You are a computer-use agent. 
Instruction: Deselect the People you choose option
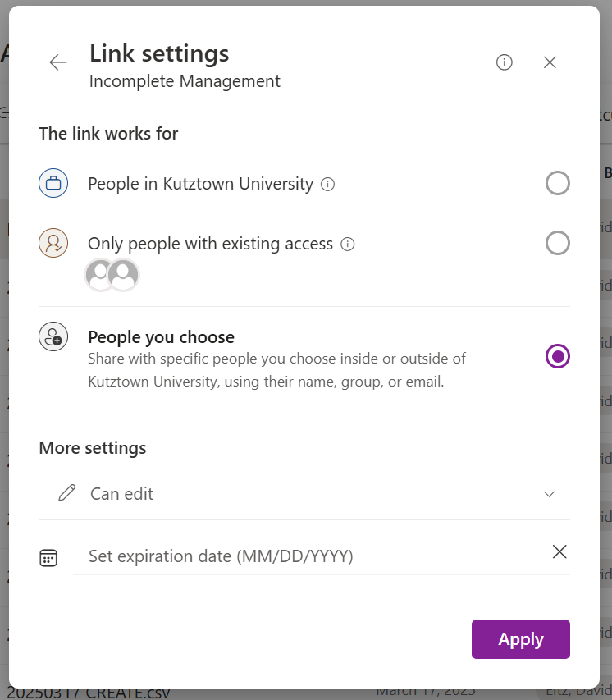click(558, 356)
